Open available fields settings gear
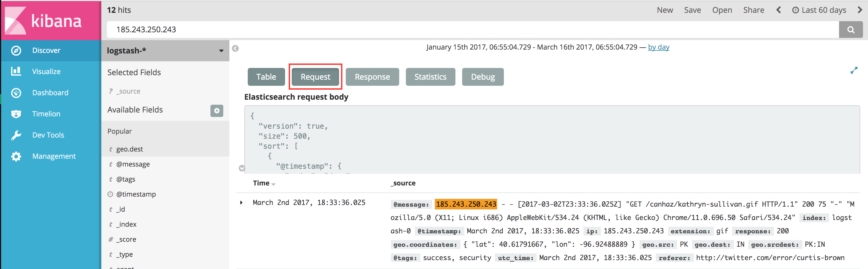Screen dimensions: 868x269 pos(217,111)
